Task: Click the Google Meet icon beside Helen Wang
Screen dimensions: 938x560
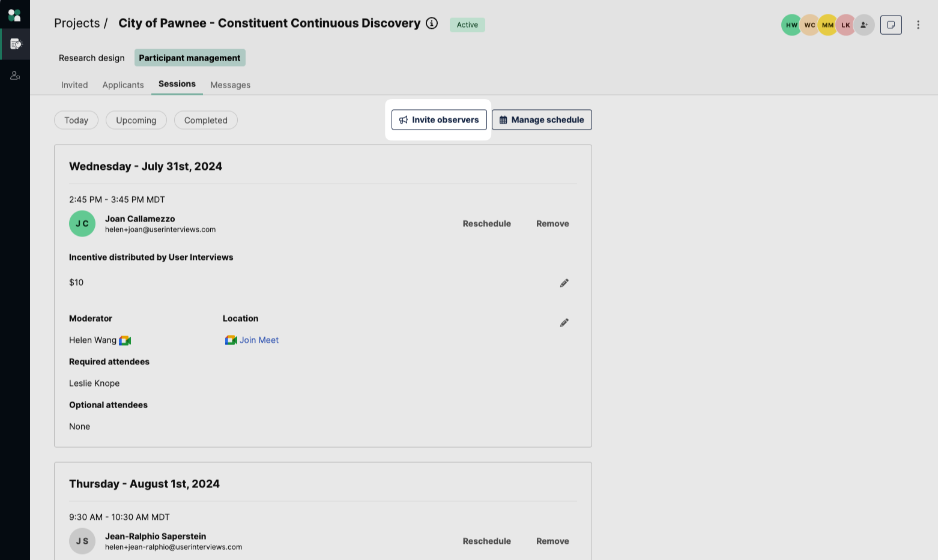Action: pos(125,340)
